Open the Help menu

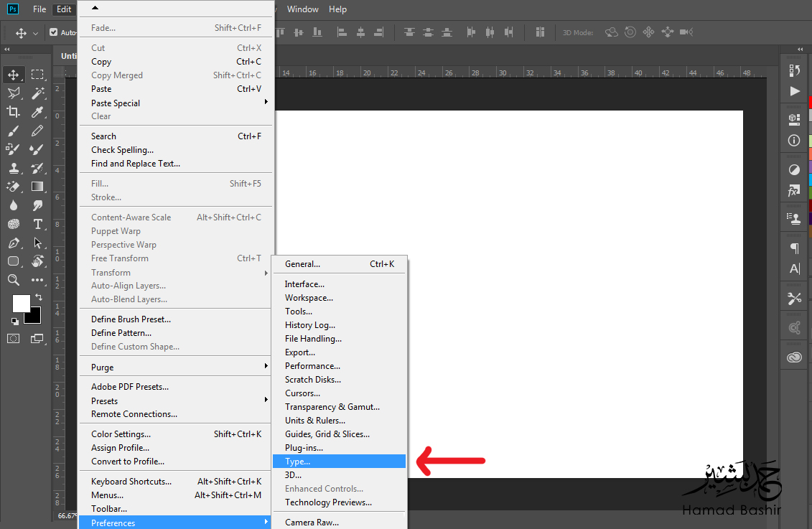337,9
